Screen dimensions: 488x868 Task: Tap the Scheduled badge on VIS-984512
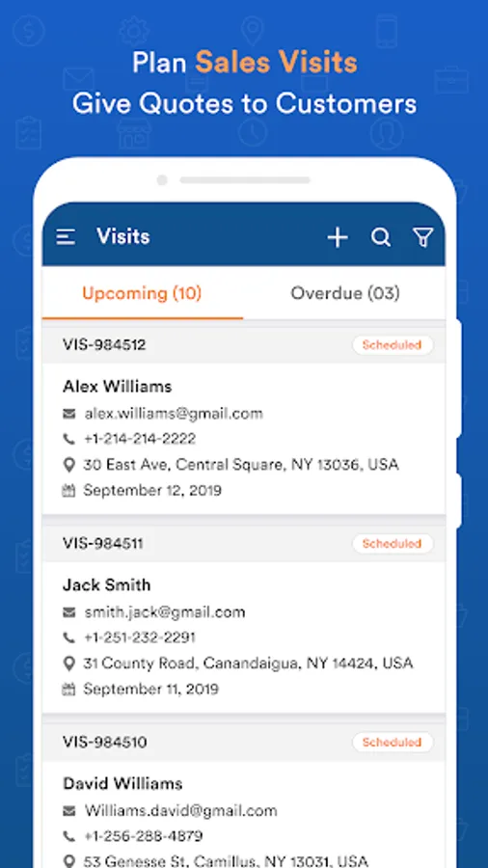tap(393, 345)
